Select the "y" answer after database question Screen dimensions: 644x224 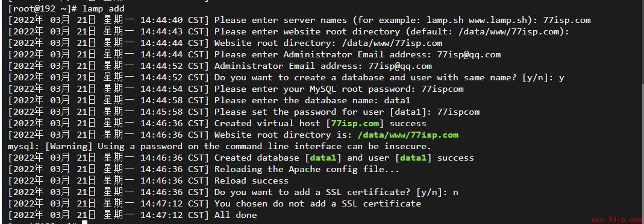coord(561,78)
